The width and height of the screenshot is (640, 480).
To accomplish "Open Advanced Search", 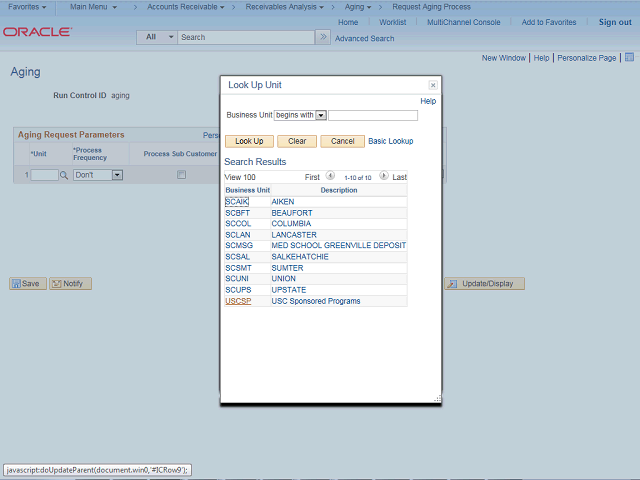I will click(x=364, y=39).
